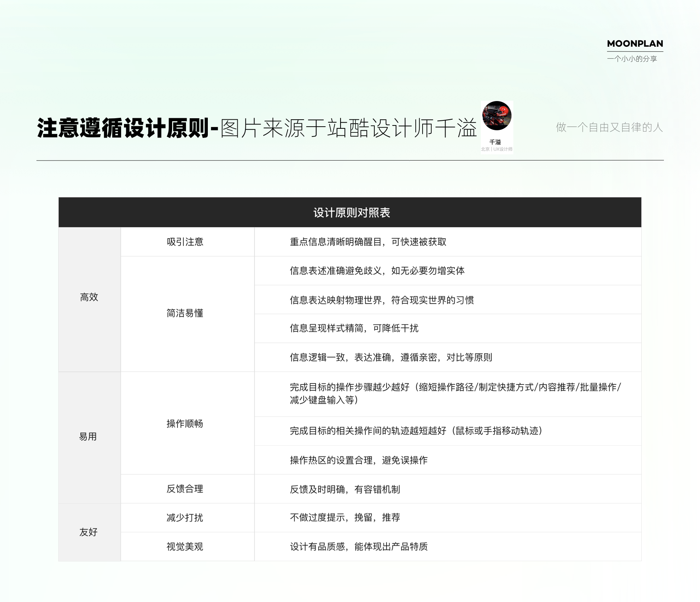700x602 pixels.
Task: Click the 注意遵循设计原则 bold heading
Action: click(x=123, y=128)
